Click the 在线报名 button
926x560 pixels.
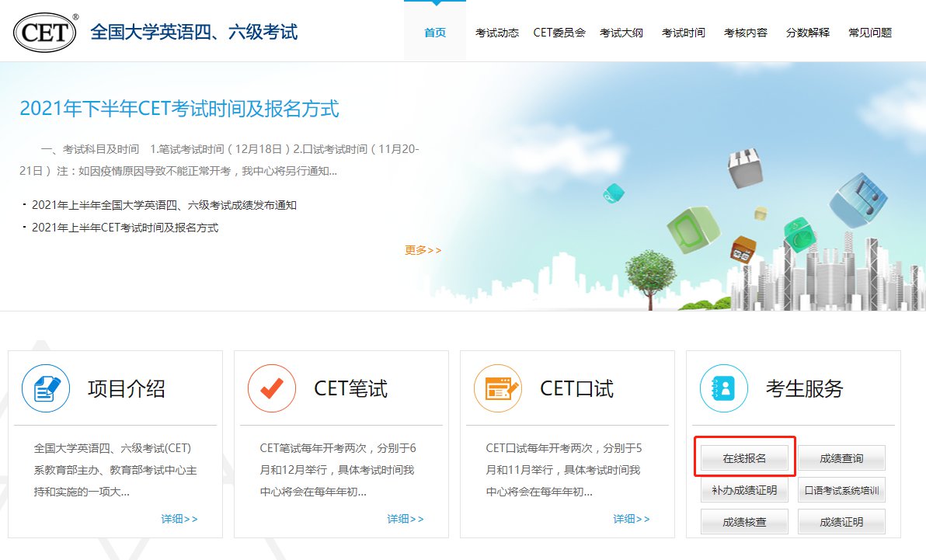tap(744, 458)
